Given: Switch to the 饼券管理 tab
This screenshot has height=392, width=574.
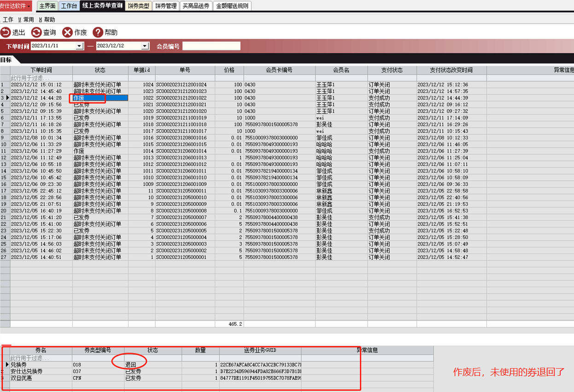Looking at the screenshot, I should point(166,6).
